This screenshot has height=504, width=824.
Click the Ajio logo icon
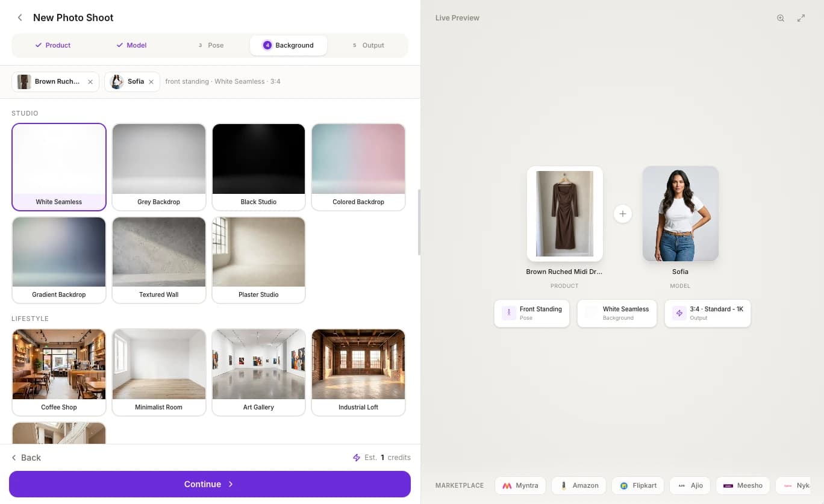[x=682, y=485]
